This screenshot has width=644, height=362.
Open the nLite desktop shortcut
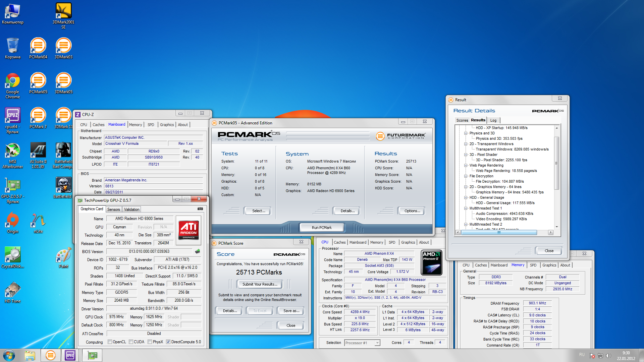pos(38,223)
